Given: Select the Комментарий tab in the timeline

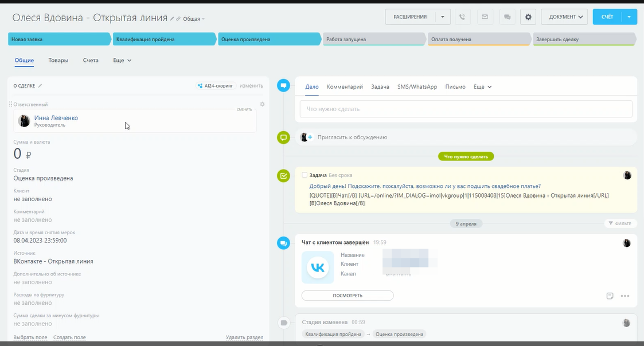Looking at the screenshot, I should click(x=345, y=87).
